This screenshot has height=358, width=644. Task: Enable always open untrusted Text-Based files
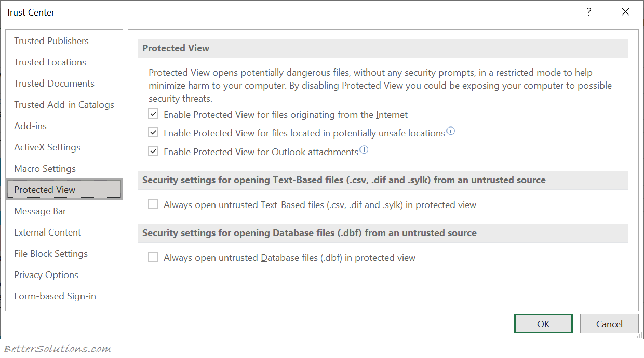tap(153, 204)
